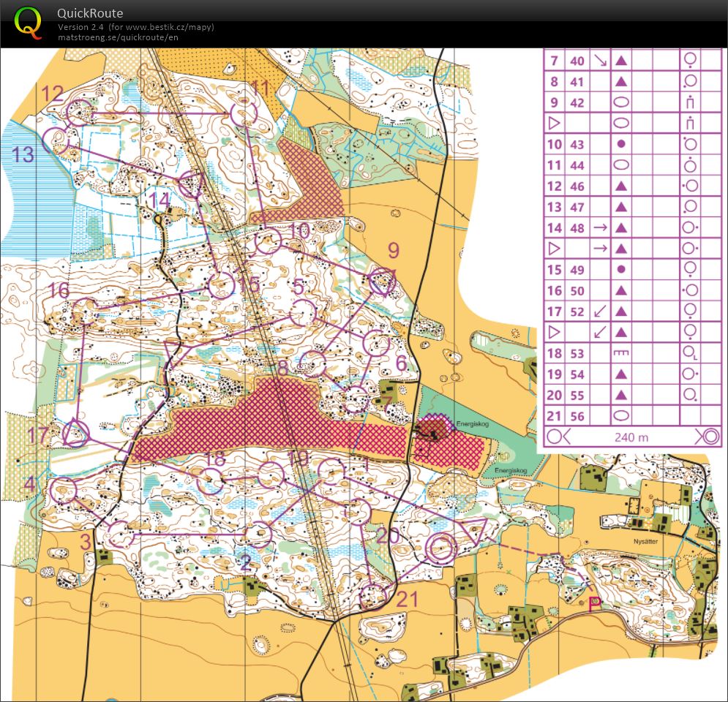The height and width of the screenshot is (702, 728).
Task: Click the finish double circle on the map
Action: 441,548
